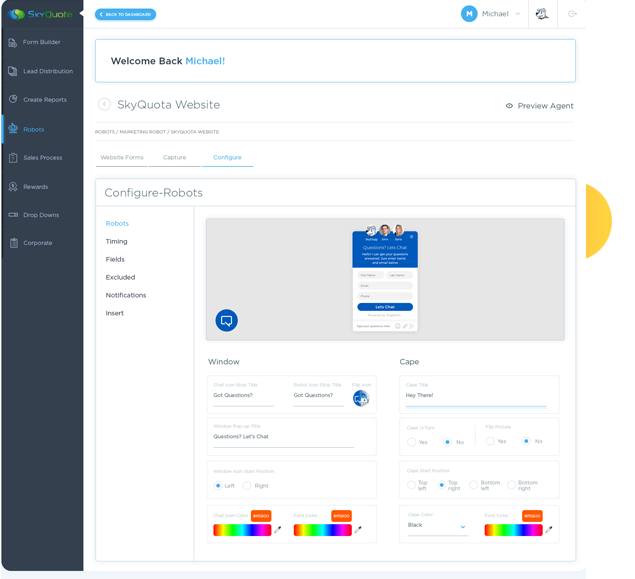635x579 pixels.
Task: Click the Back to Dashboard button
Action: click(x=125, y=14)
